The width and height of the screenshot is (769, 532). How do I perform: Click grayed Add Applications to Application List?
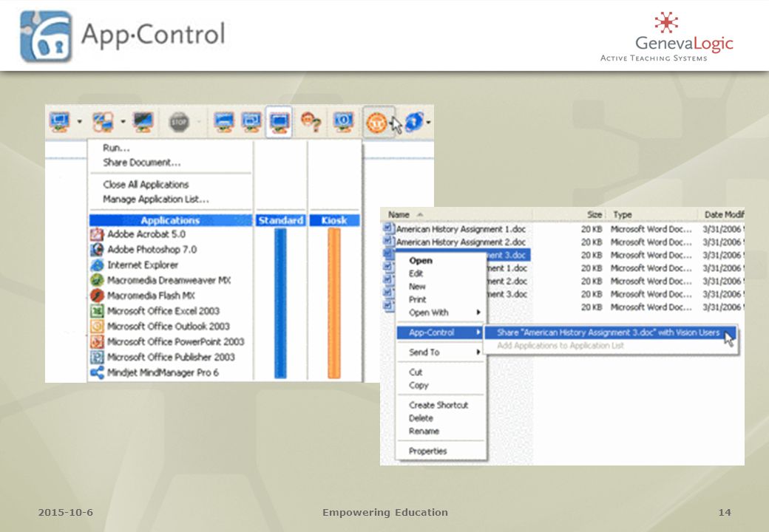560,346
